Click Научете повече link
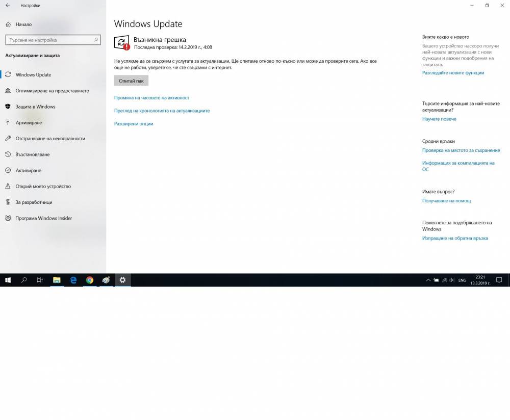The height and width of the screenshot is (420, 510). [x=439, y=119]
